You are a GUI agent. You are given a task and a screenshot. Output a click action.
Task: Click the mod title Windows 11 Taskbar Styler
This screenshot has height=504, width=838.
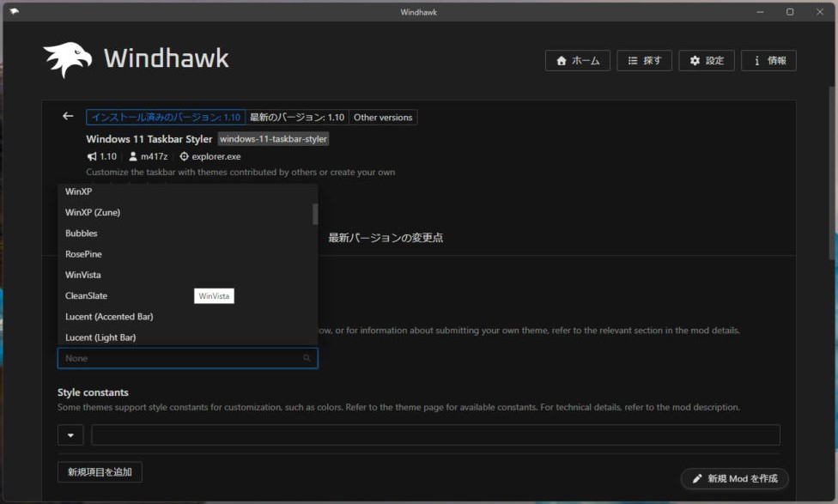[149, 139]
